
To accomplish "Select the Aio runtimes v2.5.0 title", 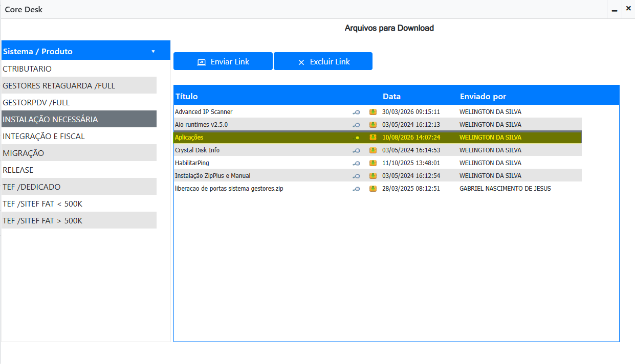I will (201, 125).
